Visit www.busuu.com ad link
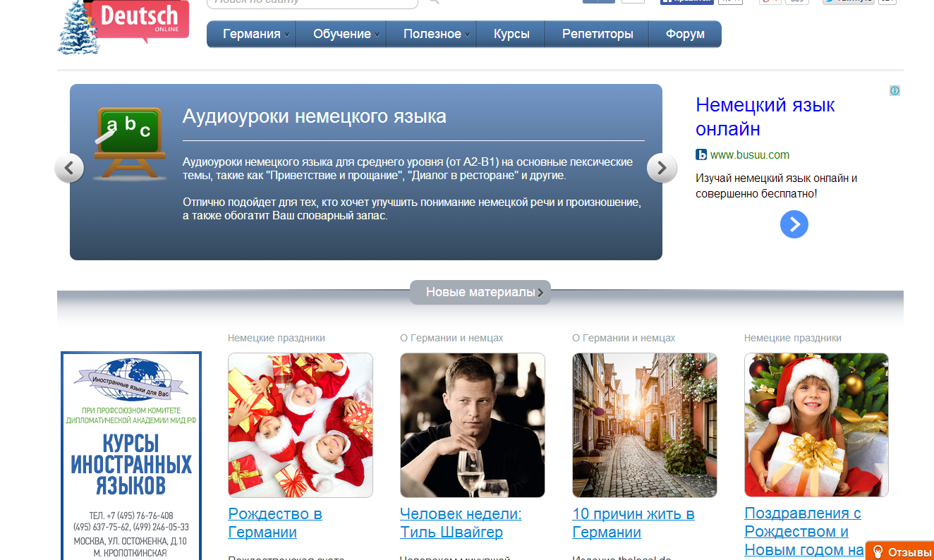The width and height of the screenshot is (934, 560). point(750,155)
